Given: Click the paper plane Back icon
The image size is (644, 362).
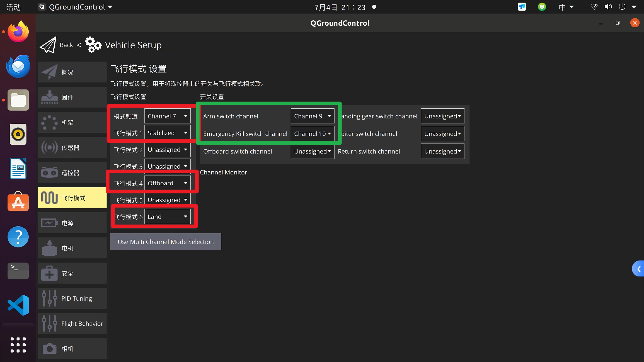Looking at the screenshot, I should pyautogui.click(x=48, y=45).
